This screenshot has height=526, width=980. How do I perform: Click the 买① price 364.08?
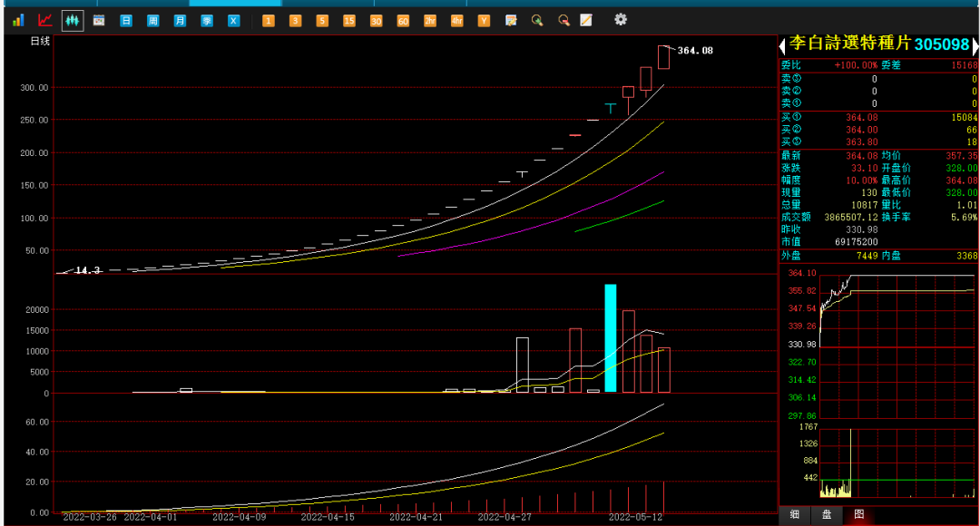tap(862, 118)
